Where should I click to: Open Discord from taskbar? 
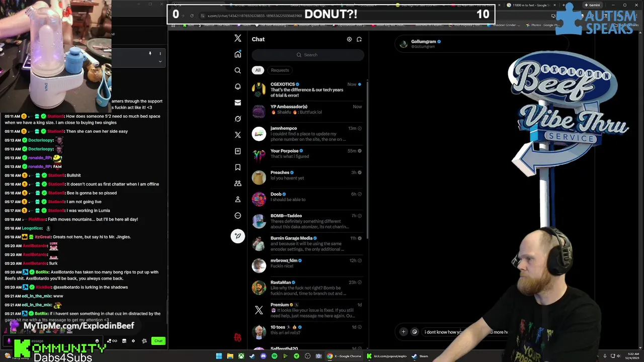[263, 356]
